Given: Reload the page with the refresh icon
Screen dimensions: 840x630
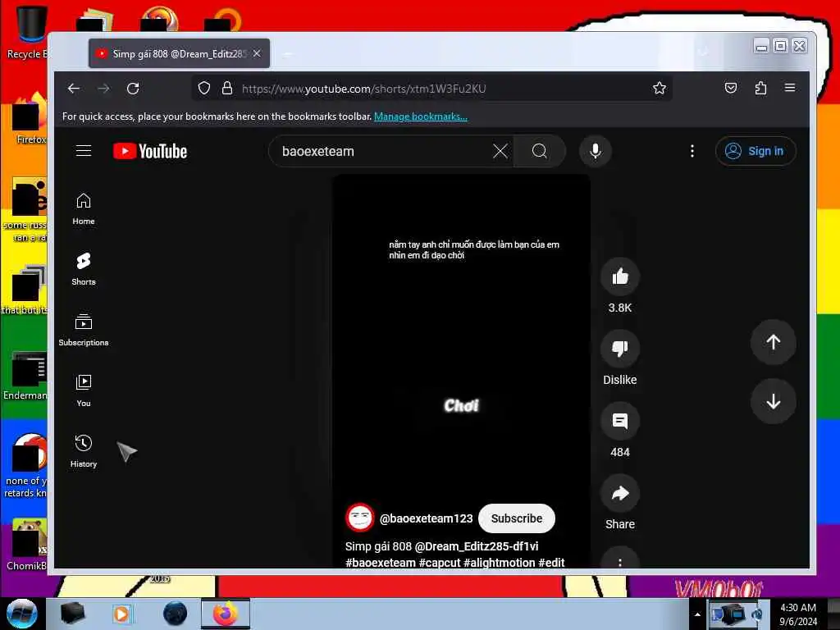Looking at the screenshot, I should point(133,89).
